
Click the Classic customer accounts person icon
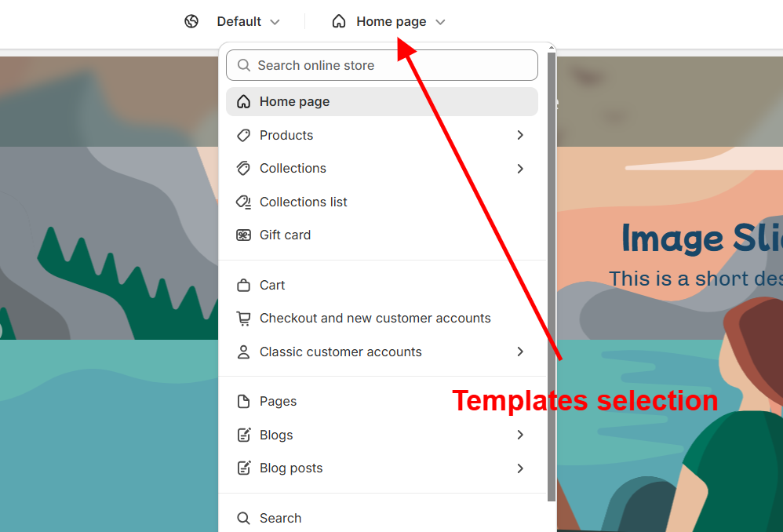tap(244, 352)
